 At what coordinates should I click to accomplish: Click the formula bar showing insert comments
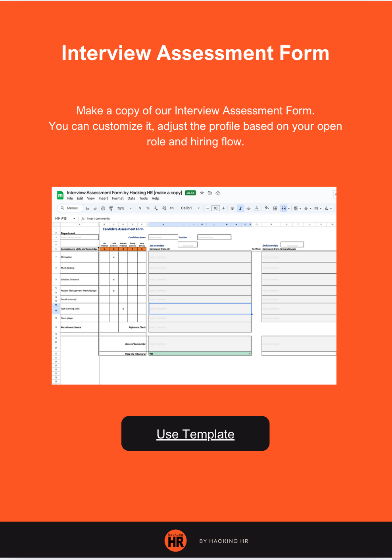pyautogui.click(x=99, y=218)
